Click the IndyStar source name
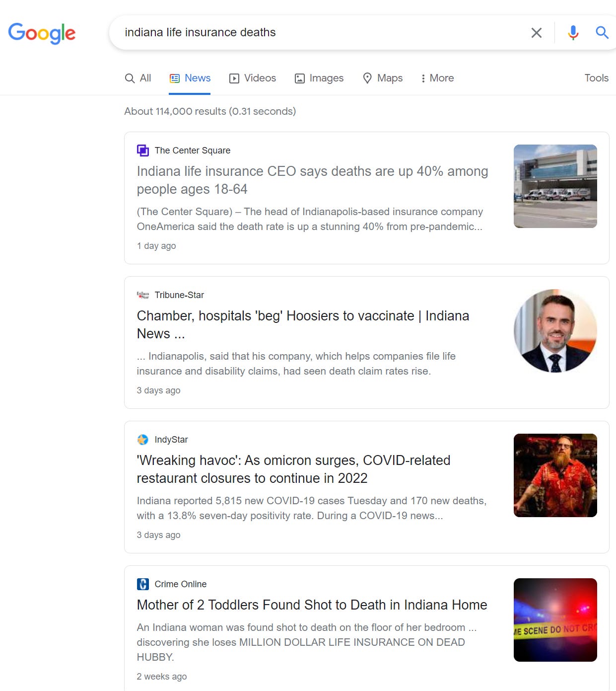This screenshot has width=616, height=691. coord(171,440)
